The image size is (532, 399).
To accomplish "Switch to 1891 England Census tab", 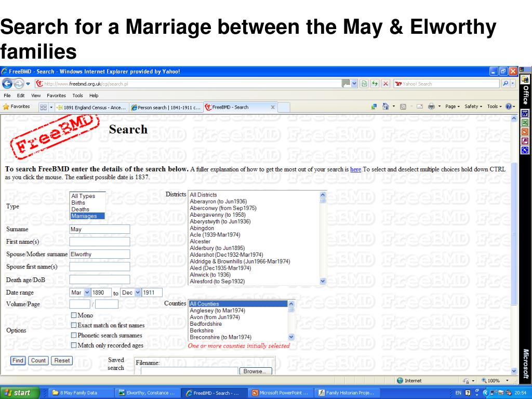I will (x=91, y=108).
